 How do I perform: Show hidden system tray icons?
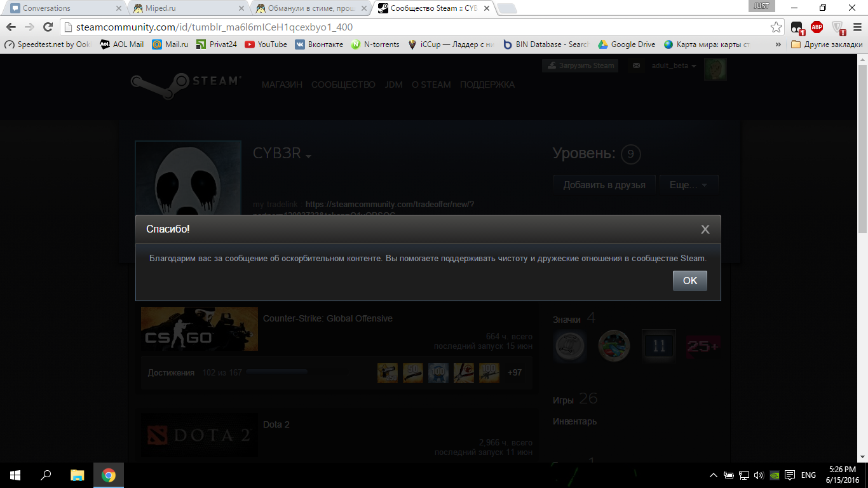point(714,475)
